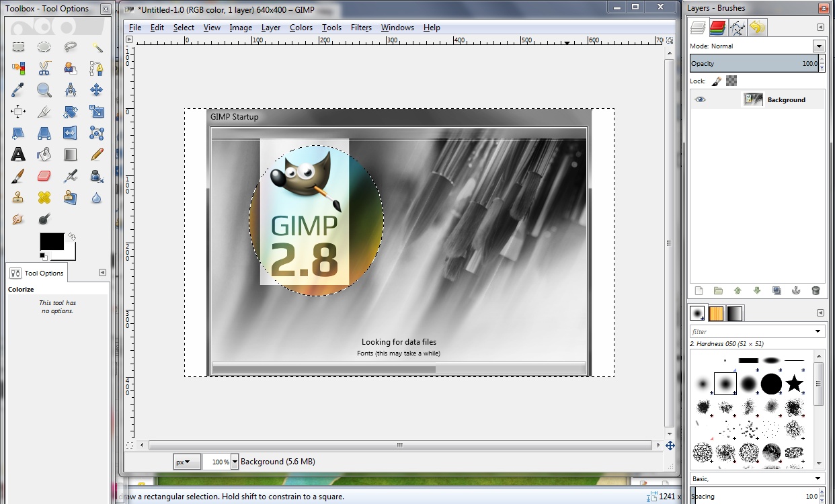Screen dimensions: 835x504
Task: Switch to the Paths tab
Action: coord(738,28)
